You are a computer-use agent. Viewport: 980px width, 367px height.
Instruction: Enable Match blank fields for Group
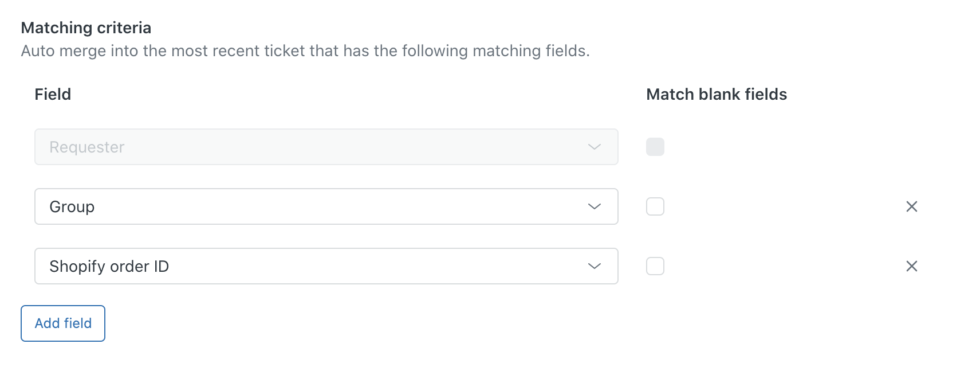click(x=655, y=206)
